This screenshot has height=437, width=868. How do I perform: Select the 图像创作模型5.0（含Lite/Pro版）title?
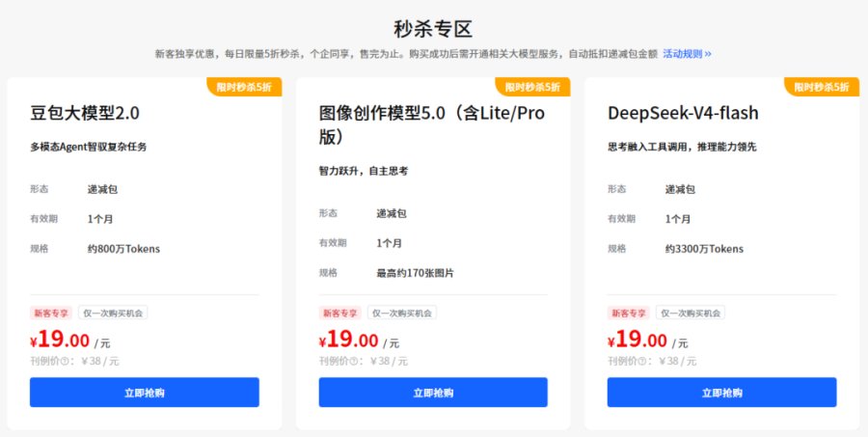pyautogui.click(x=432, y=124)
